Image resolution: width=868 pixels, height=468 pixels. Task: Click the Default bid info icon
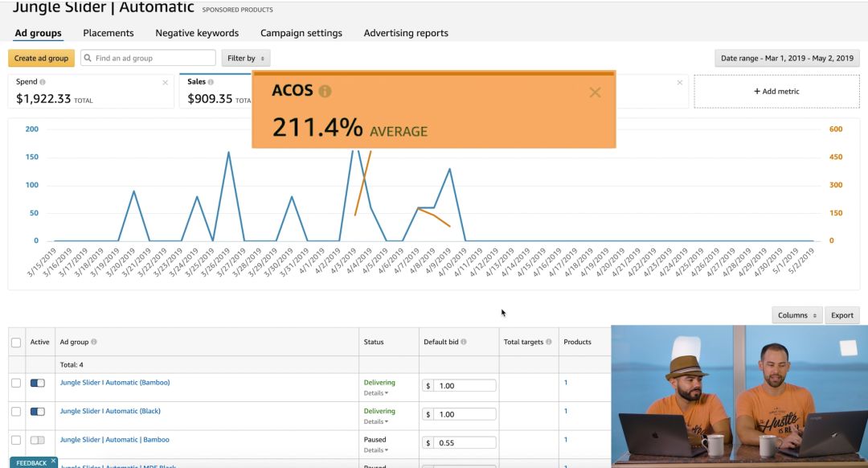[x=463, y=342]
